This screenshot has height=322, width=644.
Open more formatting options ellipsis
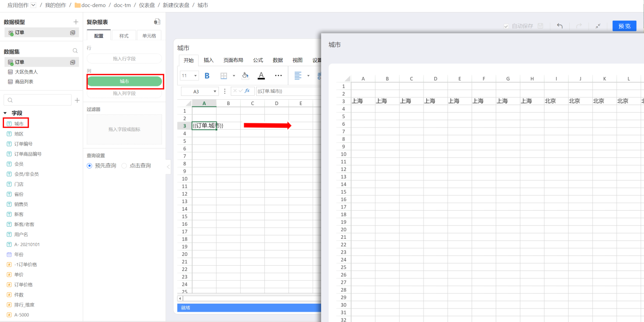278,76
